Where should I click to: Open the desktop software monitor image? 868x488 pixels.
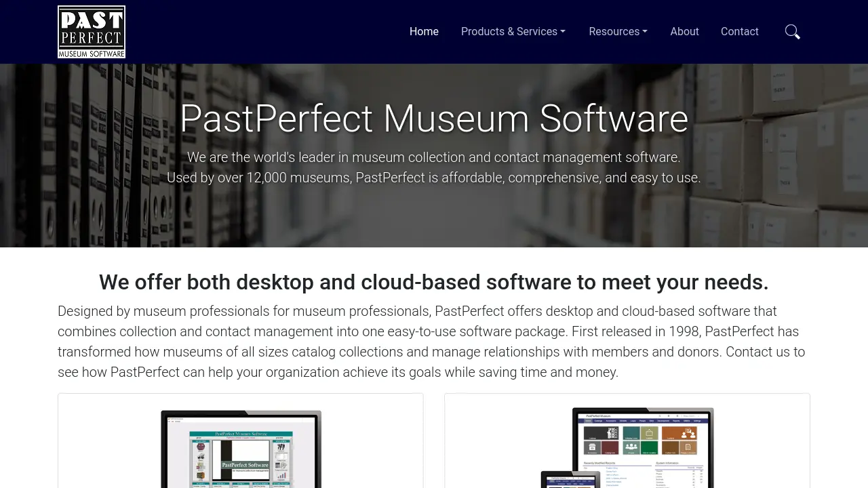click(241, 449)
